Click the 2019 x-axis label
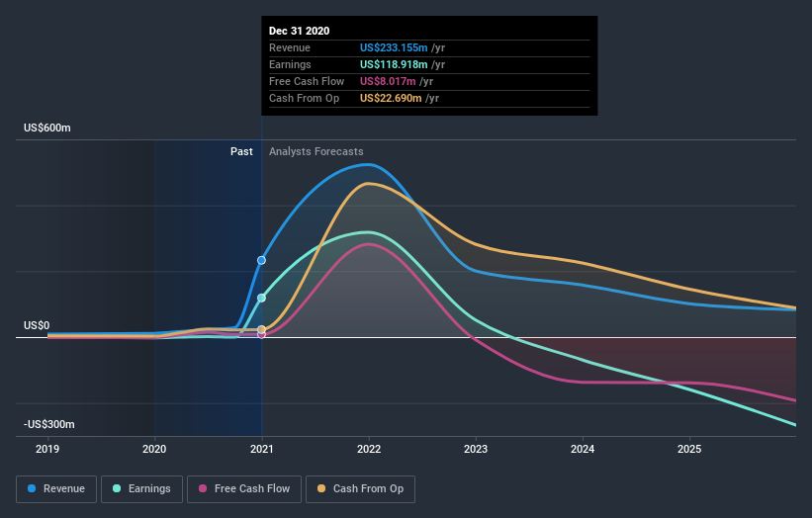This screenshot has width=812, height=518. 47,449
